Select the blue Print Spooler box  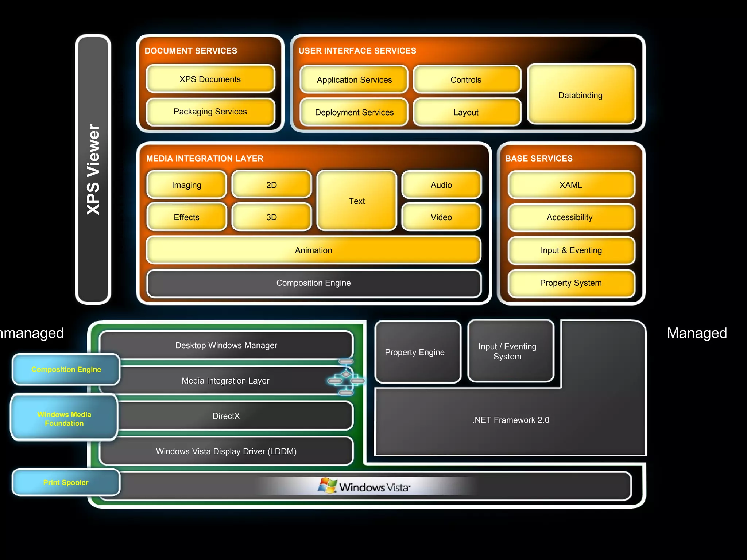66,482
